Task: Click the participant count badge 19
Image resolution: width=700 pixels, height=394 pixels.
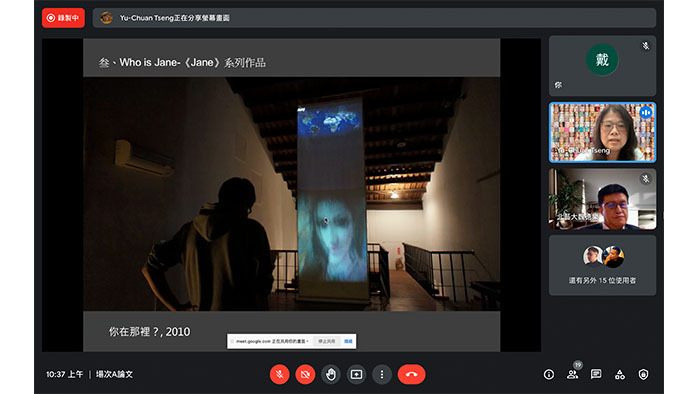Action: (578, 365)
